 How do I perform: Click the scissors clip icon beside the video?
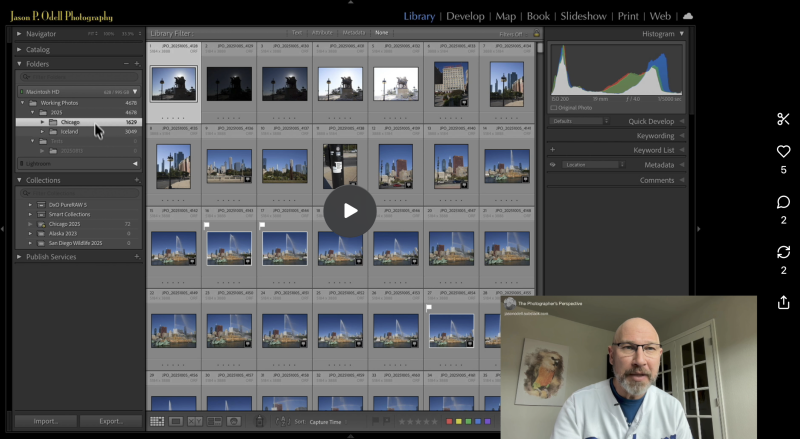pyautogui.click(x=783, y=119)
